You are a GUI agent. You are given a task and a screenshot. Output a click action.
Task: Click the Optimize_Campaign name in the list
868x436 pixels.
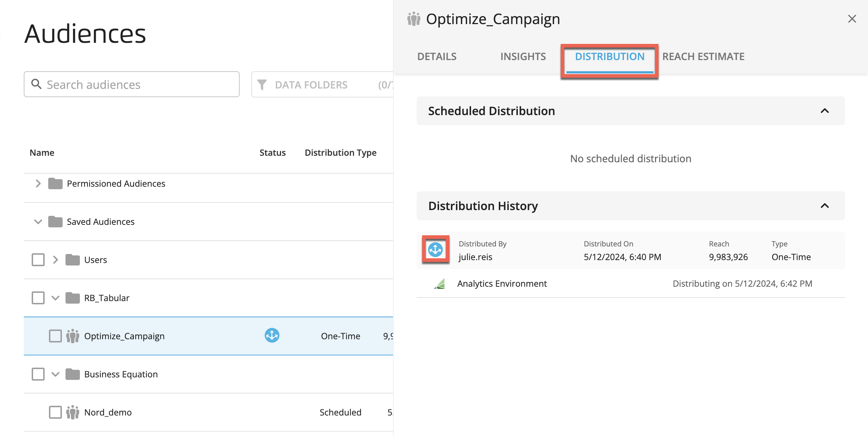coord(125,336)
